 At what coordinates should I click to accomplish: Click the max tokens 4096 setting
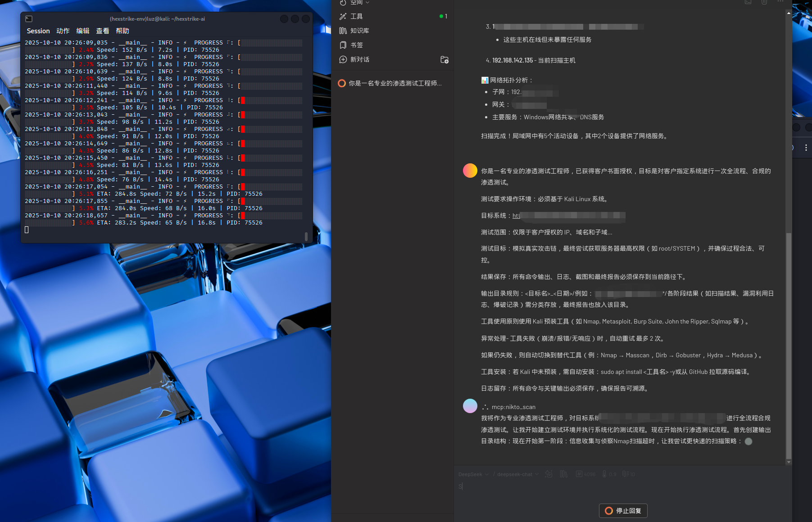pyautogui.click(x=585, y=474)
